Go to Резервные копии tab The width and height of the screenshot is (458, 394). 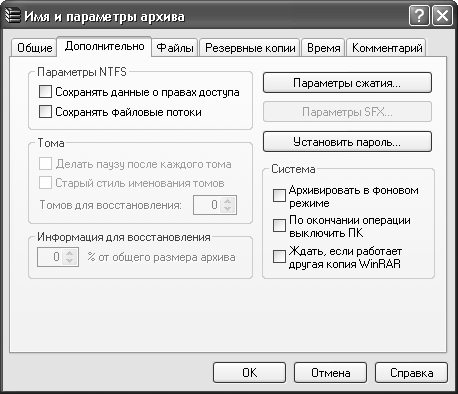250,48
